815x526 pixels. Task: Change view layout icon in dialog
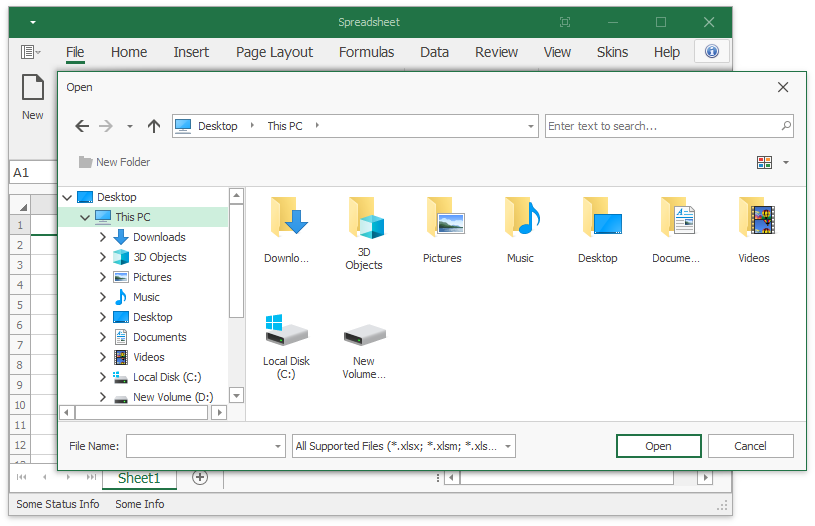pyautogui.click(x=765, y=162)
